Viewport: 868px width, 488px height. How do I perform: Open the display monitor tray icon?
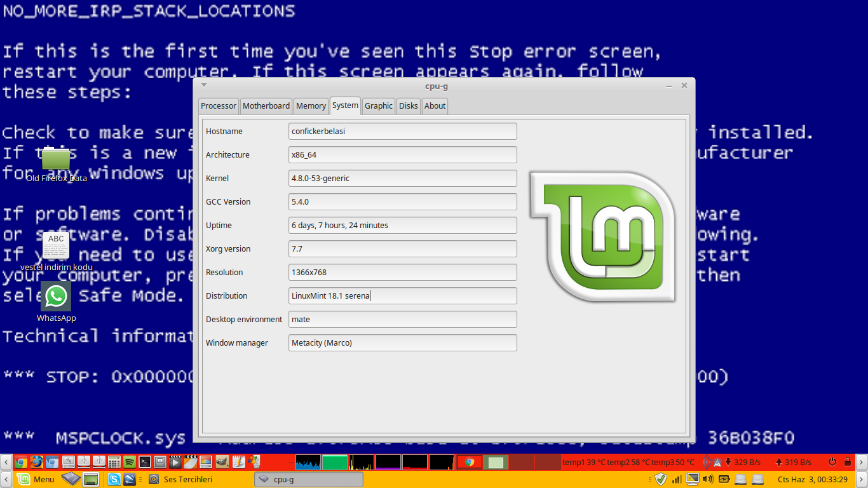(693, 479)
